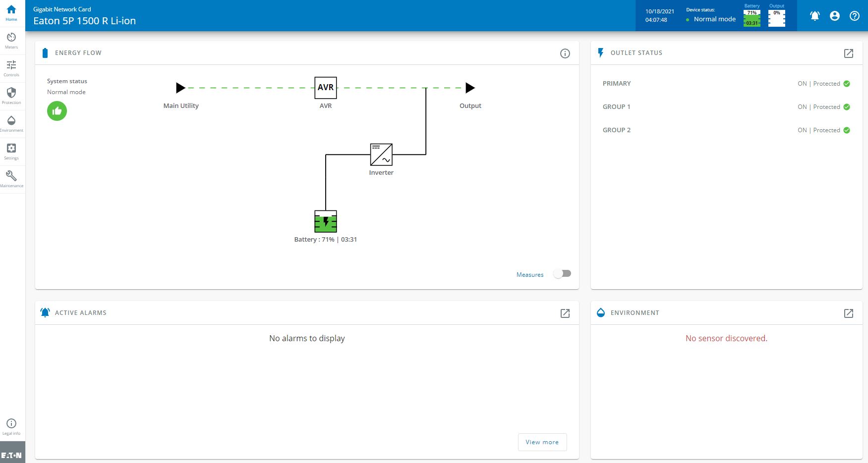Expand the Outlet Status panel
The width and height of the screenshot is (868, 463).
849,53
